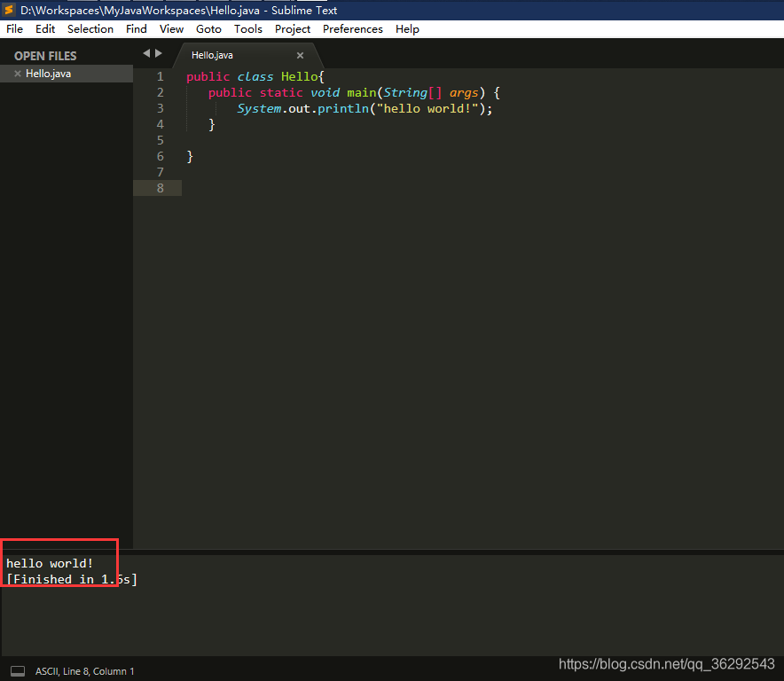The height and width of the screenshot is (681, 784).
Task: Open the Find menu
Action: point(136,28)
